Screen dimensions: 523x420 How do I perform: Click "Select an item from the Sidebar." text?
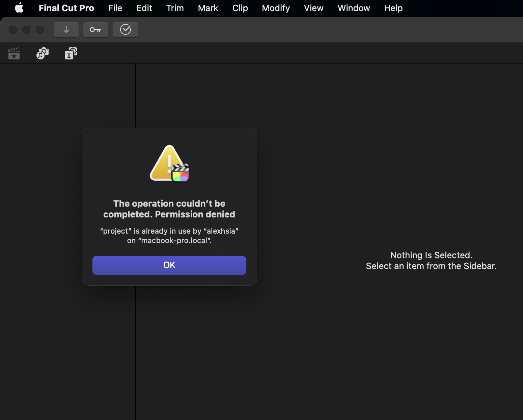(431, 266)
